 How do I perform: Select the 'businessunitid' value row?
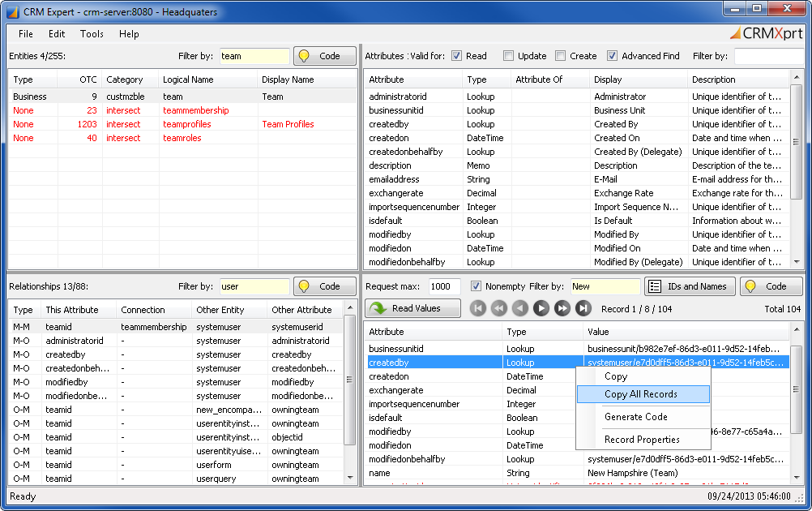pos(577,349)
